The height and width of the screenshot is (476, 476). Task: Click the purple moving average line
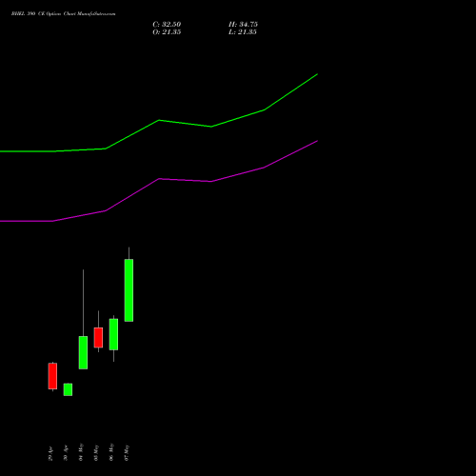coord(159,179)
